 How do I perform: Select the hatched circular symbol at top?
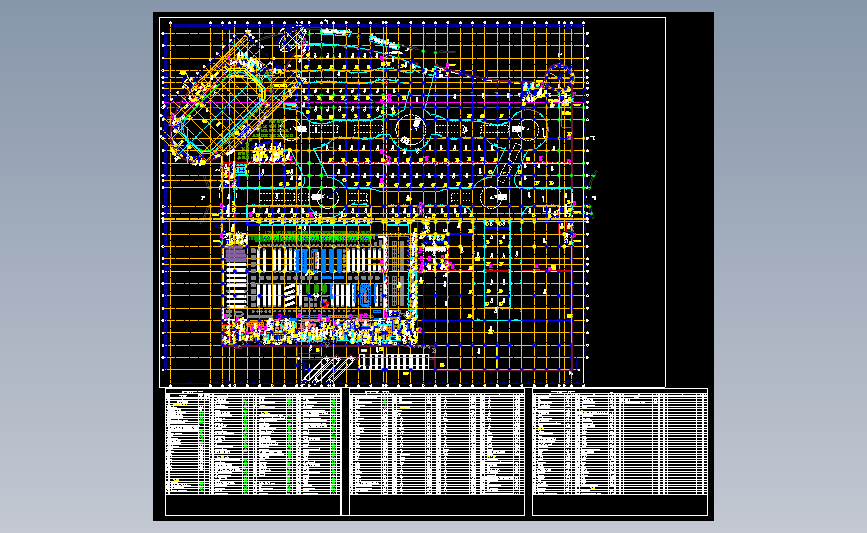(293, 38)
